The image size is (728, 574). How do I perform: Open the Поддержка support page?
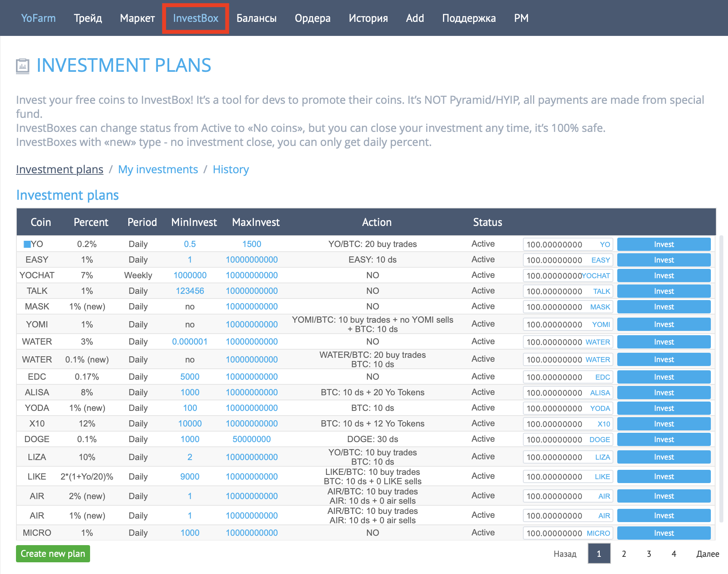[469, 18]
